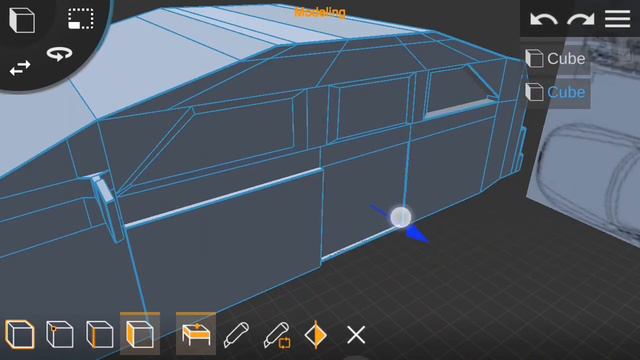Image resolution: width=640 pixels, height=360 pixels.
Task: Switch to object selection mode
Action: [x=20, y=335]
